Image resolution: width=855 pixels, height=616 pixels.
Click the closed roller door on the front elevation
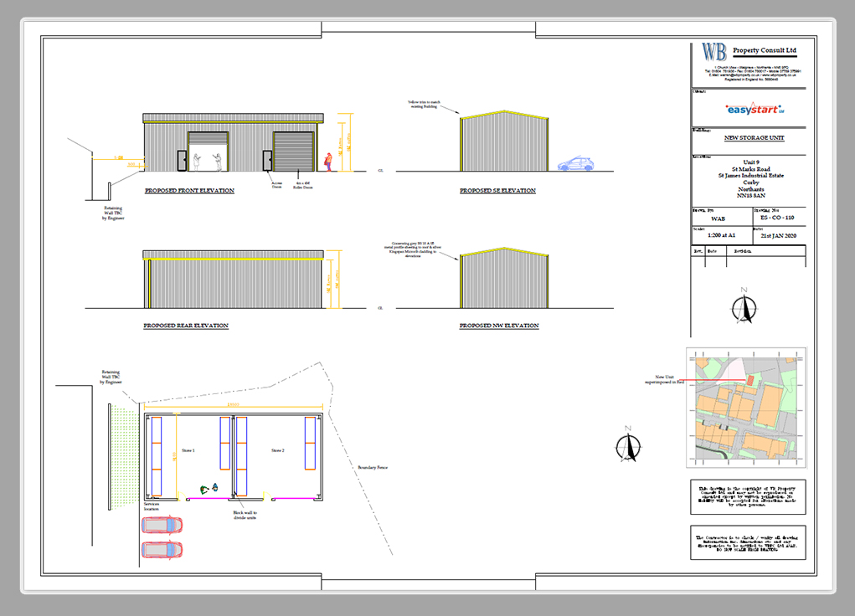pyautogui.click(x=294, y=151)
